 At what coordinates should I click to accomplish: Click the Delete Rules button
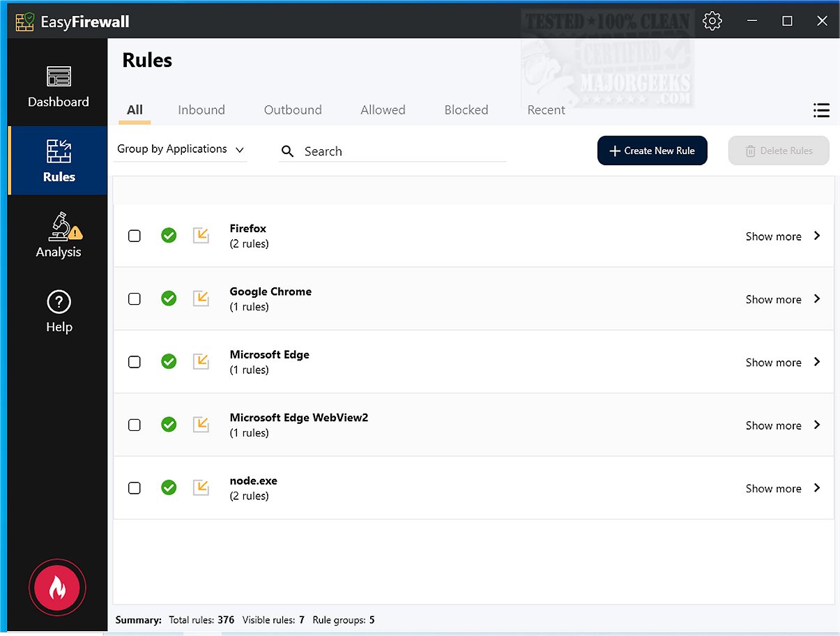tap(779, 151)
